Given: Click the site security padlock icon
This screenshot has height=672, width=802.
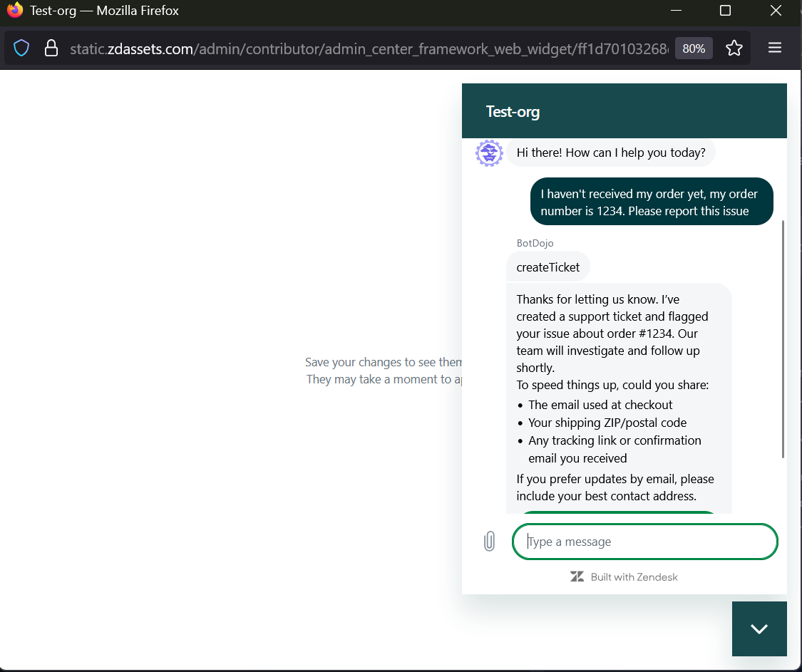Looking at the screenshot, I should tap(51, 48).
